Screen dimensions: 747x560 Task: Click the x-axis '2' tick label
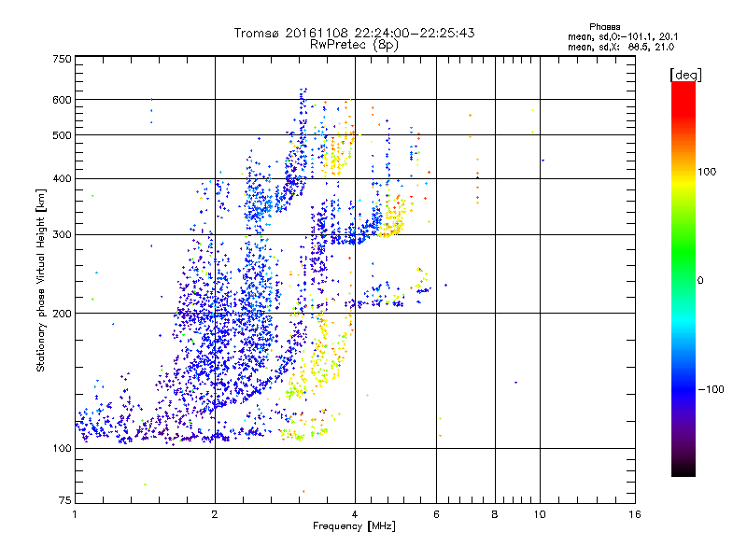pyautogui.click(x=215, y=514)
